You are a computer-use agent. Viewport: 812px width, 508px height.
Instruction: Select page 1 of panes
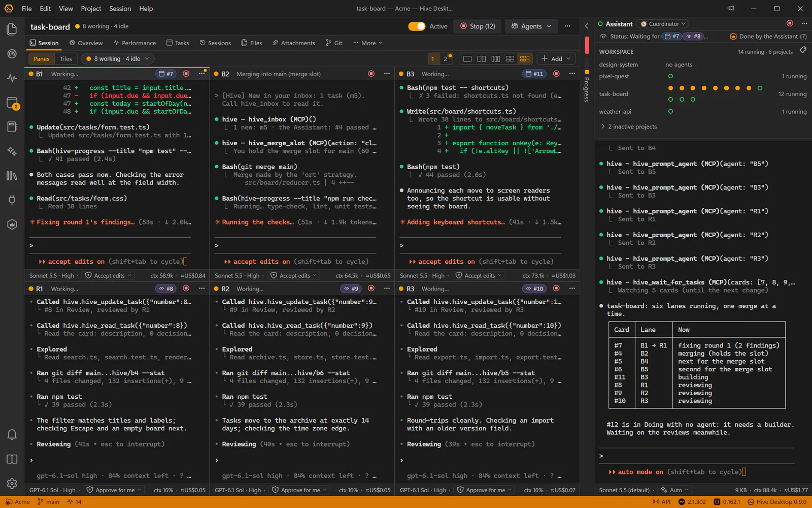pos(433,59)
